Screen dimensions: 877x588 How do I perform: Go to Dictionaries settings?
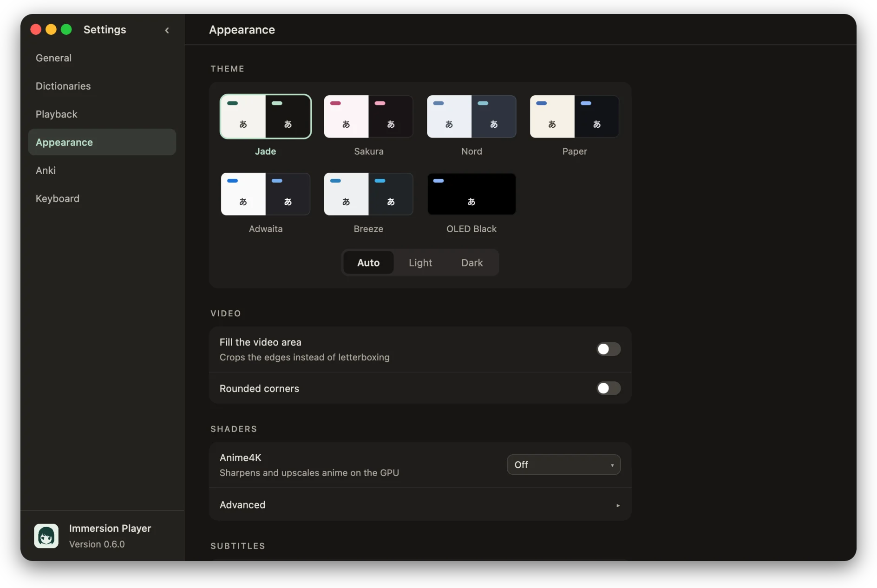[x=102, y=86]
